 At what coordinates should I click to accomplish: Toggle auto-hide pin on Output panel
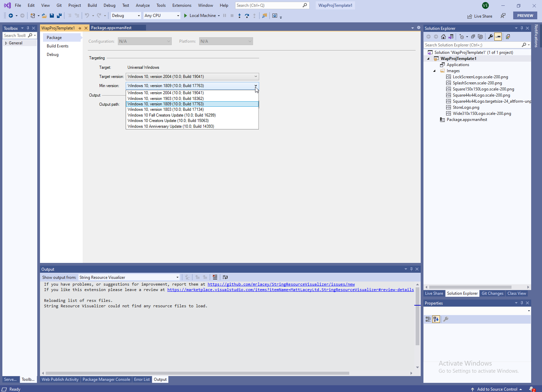(412, 269)
